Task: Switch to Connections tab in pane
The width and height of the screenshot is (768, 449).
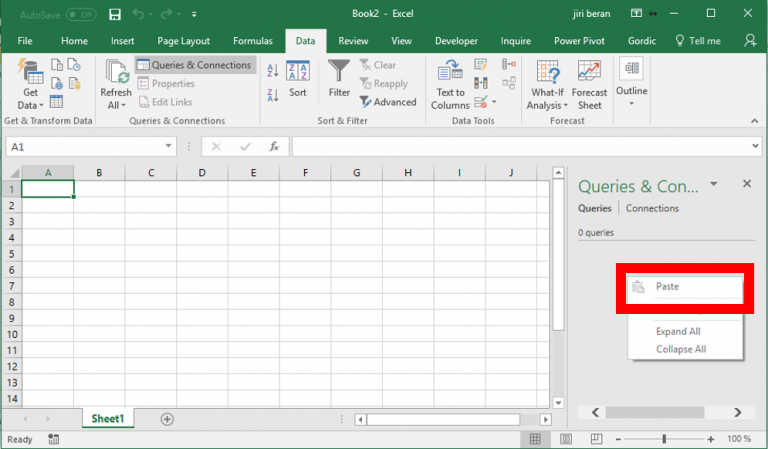Action: [652, 208]
